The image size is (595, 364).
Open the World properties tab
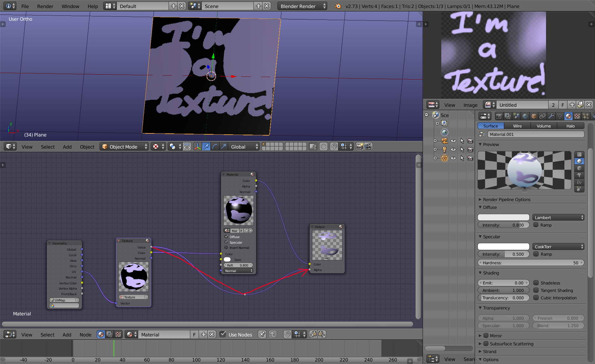[525, 116]
